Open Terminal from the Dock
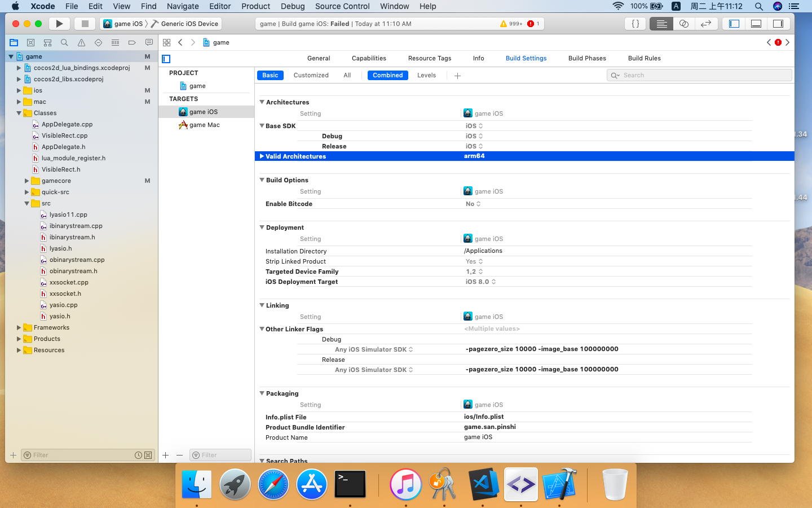Screen dimensions: 812x508 tap(350, 484)
